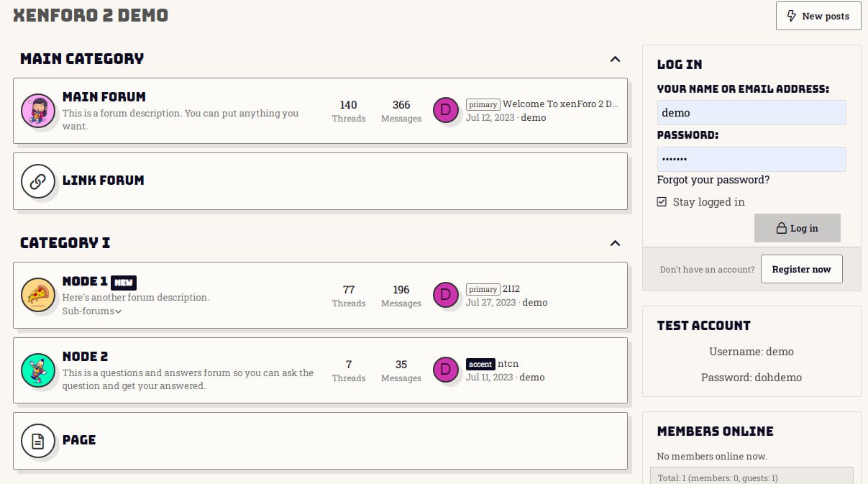Click the Main Forum avatar icon

click(38, 111)
